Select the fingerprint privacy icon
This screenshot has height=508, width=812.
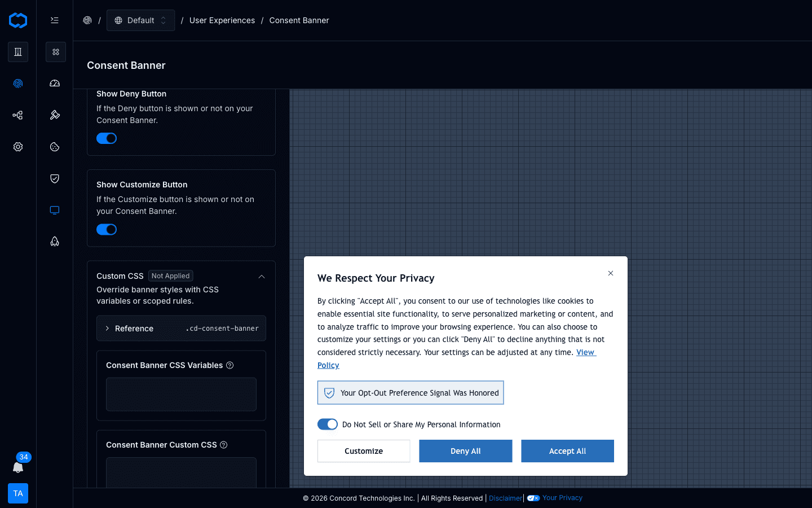(17, 83)
